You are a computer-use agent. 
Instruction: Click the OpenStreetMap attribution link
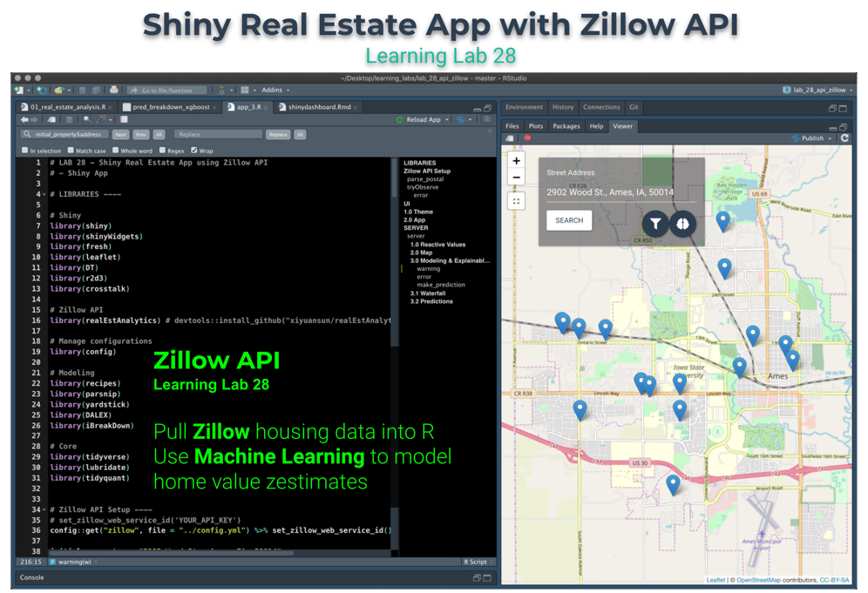[x=758, y=580]
